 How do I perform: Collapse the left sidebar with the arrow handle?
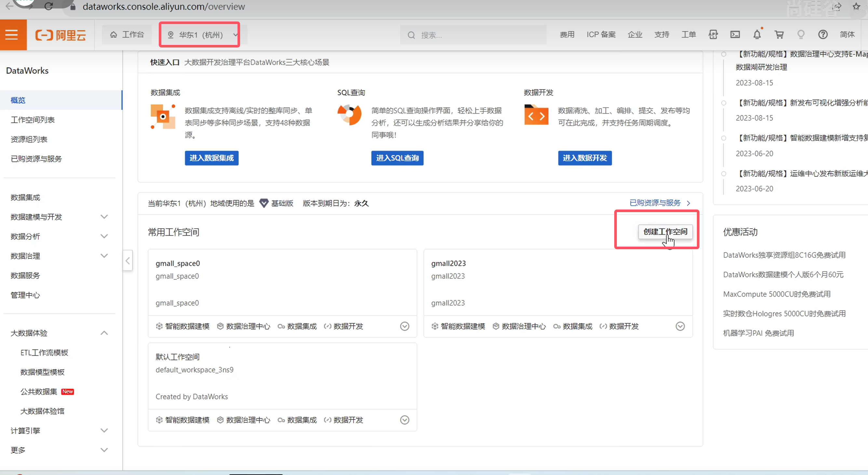(128, 260)
